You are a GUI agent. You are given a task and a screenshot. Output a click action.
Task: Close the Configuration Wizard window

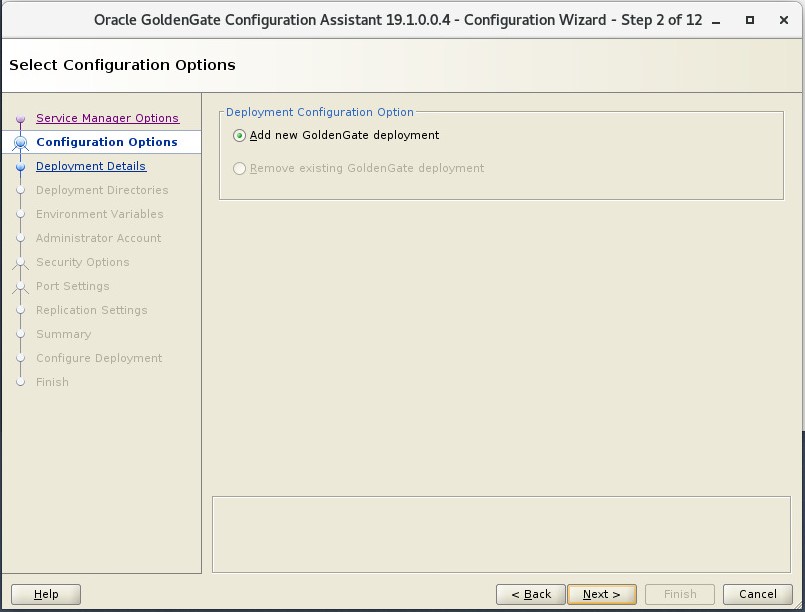[783, 20]
